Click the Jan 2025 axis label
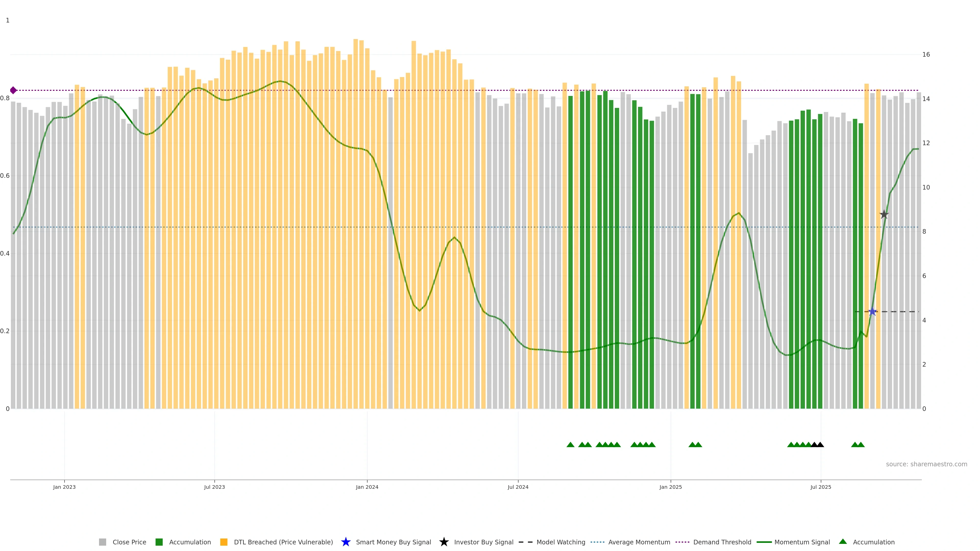 (x=670, y=487)
